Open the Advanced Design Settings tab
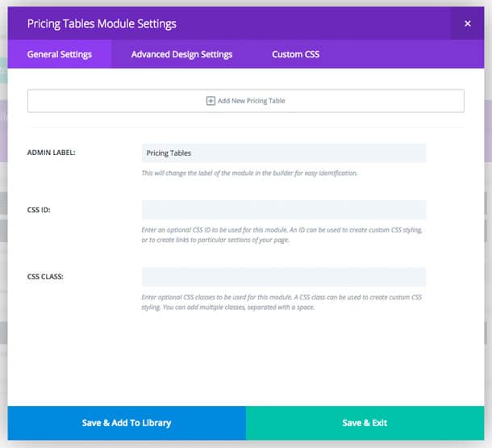 tap(181, 55)
